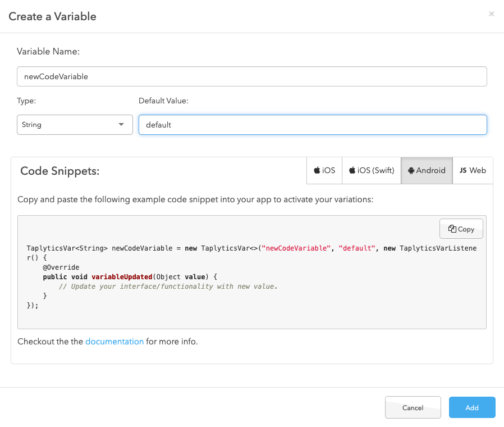Click the Code Snippets heading
This screenshot has width=504, height=427.
tap(59, 171)
